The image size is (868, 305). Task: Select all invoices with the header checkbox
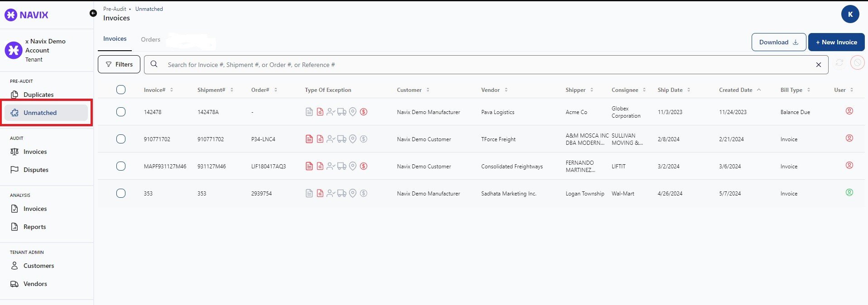pyautogui.click(x=121, y=90)
